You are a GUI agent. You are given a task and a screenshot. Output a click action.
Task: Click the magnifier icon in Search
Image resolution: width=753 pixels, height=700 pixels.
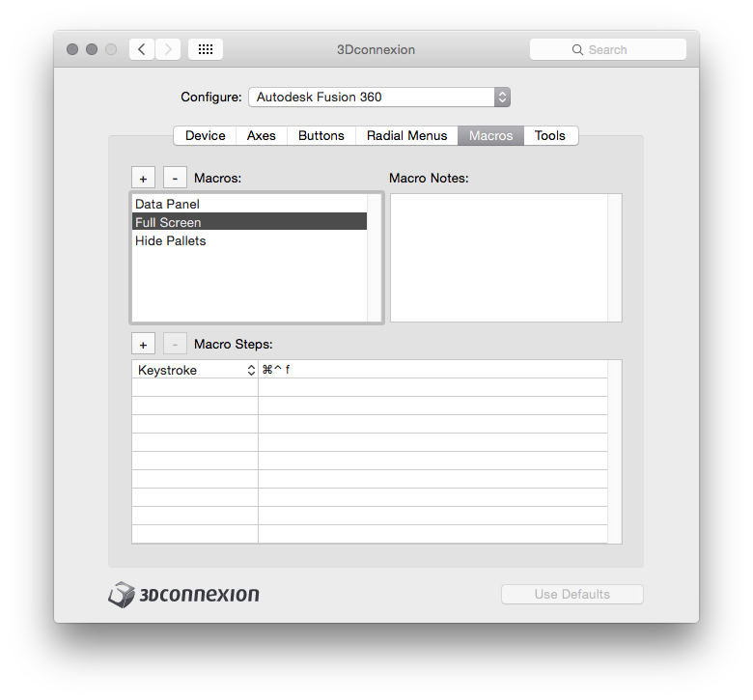577,50
